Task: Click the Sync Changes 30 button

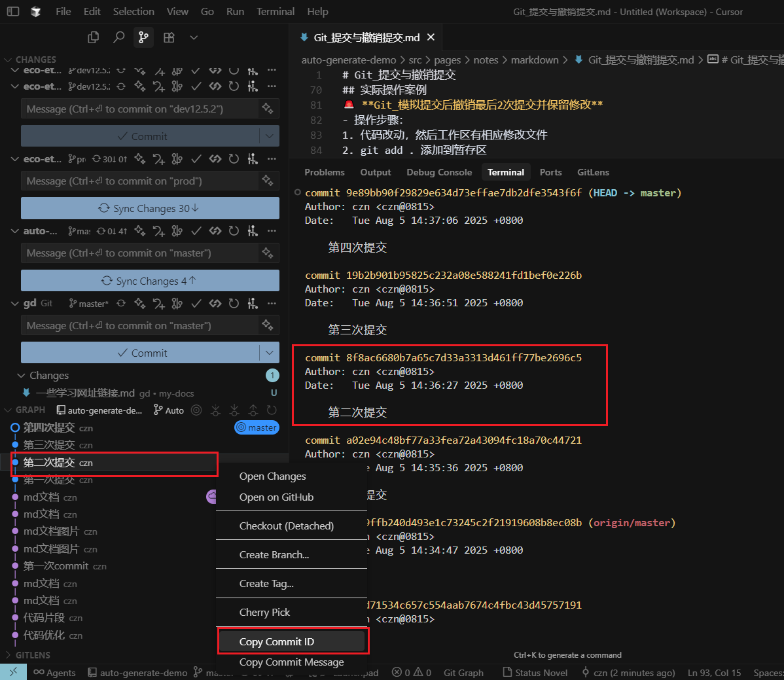Action: tap(150, 208)
